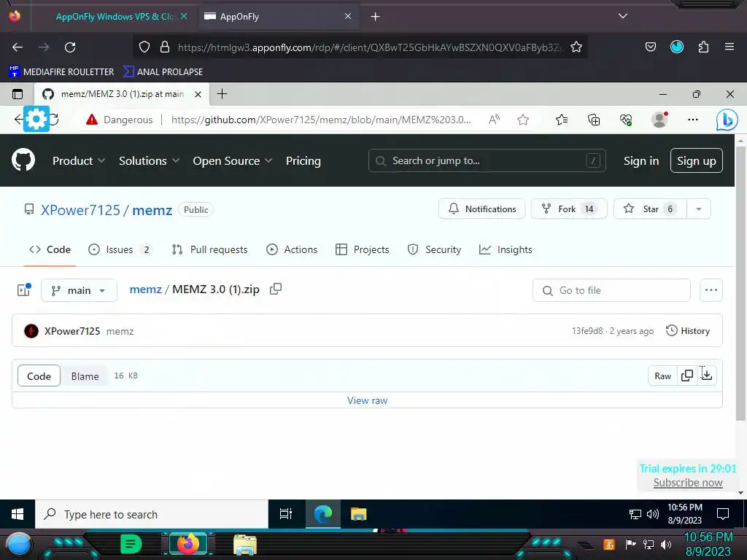Open Edge tab actions menu icon
Screen dimensions: 747x560
18,94
